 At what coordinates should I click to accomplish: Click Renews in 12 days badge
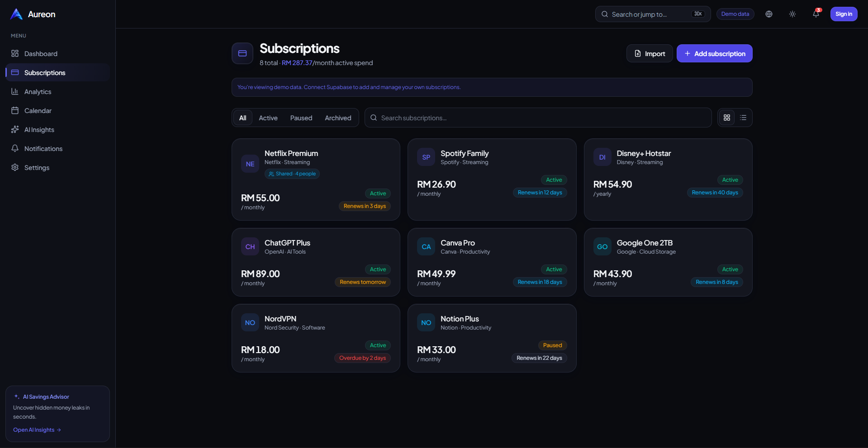540,193
